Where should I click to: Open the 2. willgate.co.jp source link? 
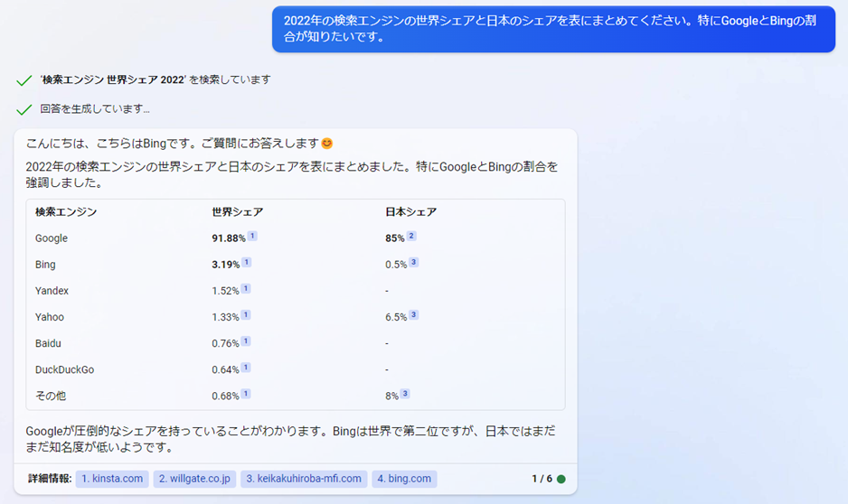[194, 479]
